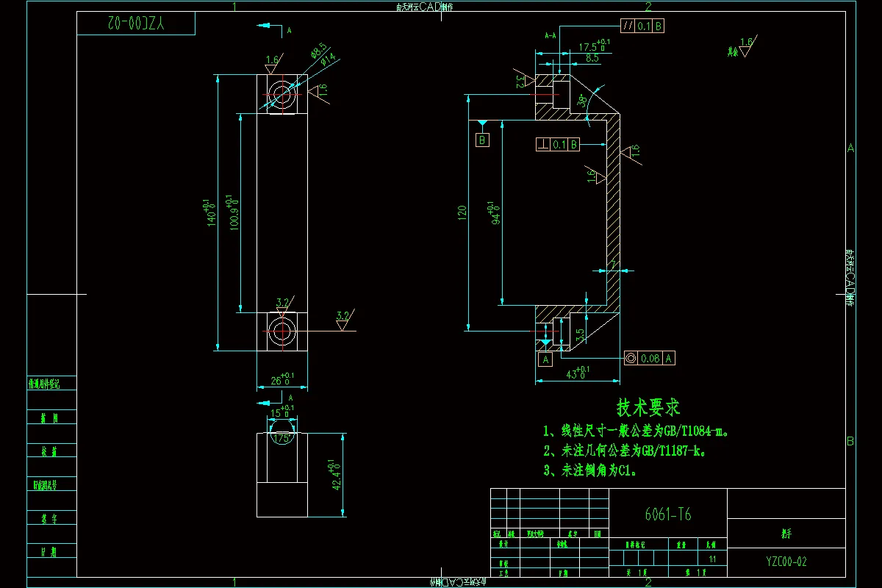Click the 3.5 depth dimension
This screenshot has height=588, width=882.
pyautogui.click(x=579, y=335)
